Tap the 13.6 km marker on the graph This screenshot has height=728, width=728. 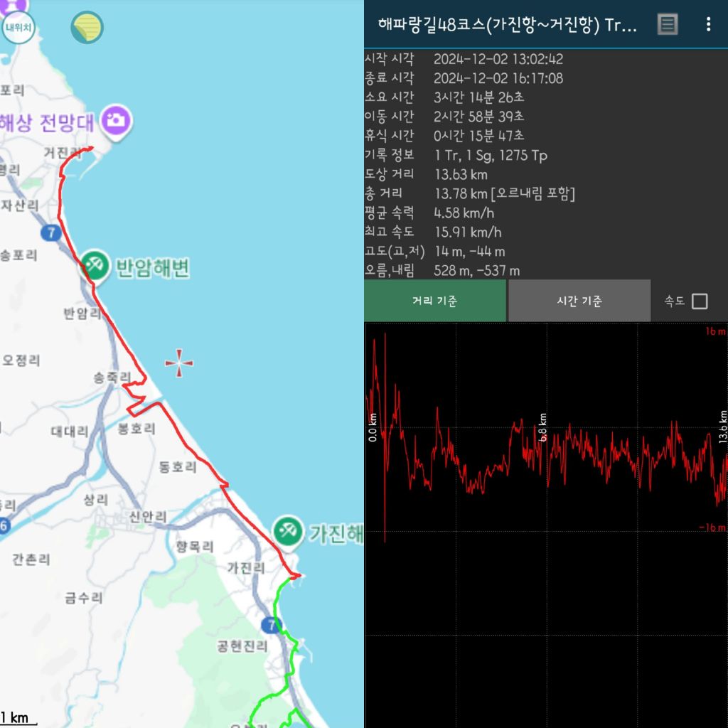tap(723, 427)
